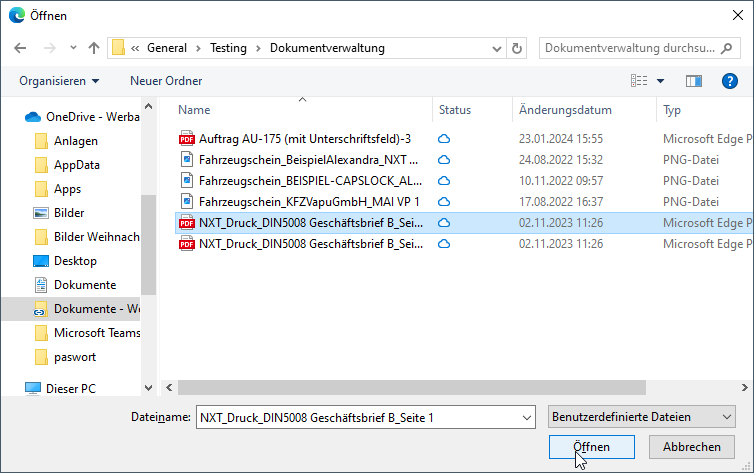
Task: Sort files by Änderungsdatum column header
Action: point(565,110)
